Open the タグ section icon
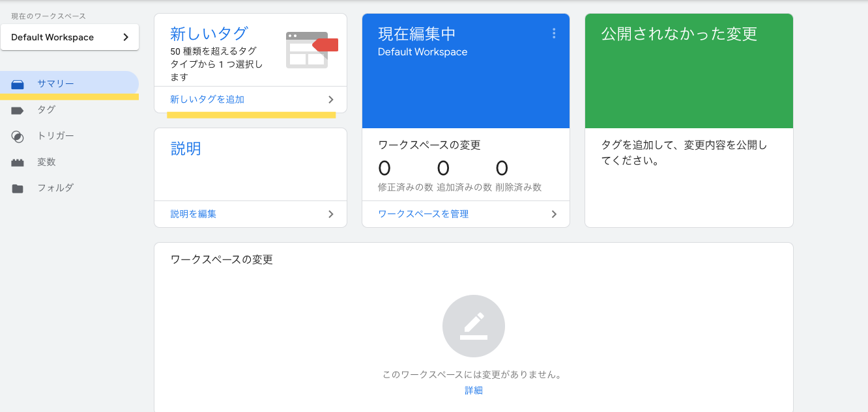The image size is (868, 412). click(18, 110)
